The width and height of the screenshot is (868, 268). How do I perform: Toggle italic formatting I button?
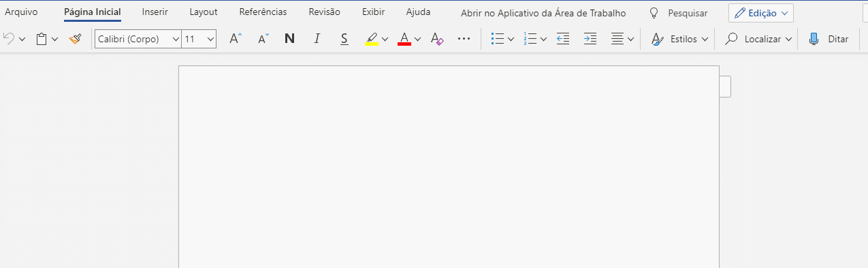pos(317,39)
